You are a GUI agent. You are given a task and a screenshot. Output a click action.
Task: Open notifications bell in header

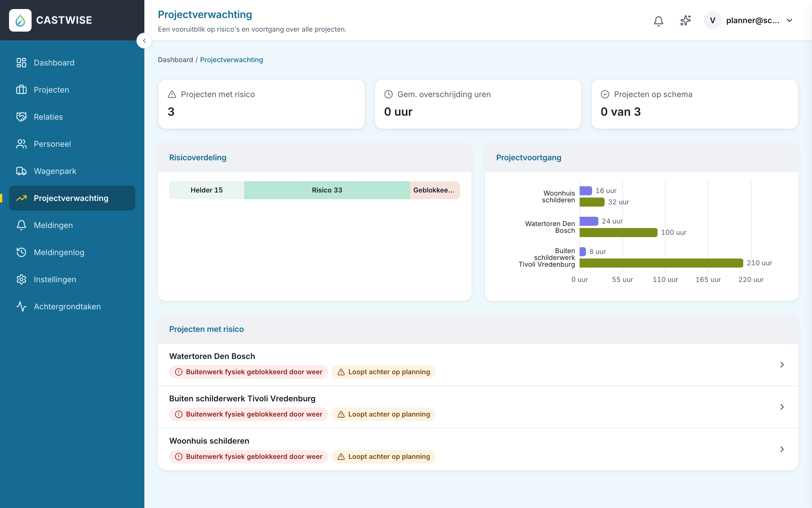(x=658, y=21)
